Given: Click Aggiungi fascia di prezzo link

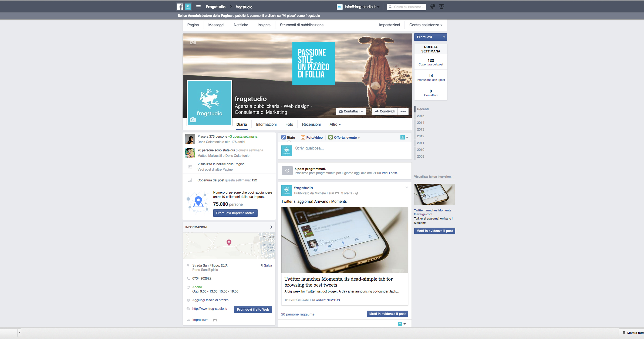Looking at the screenshot, I should click(210, 300).
